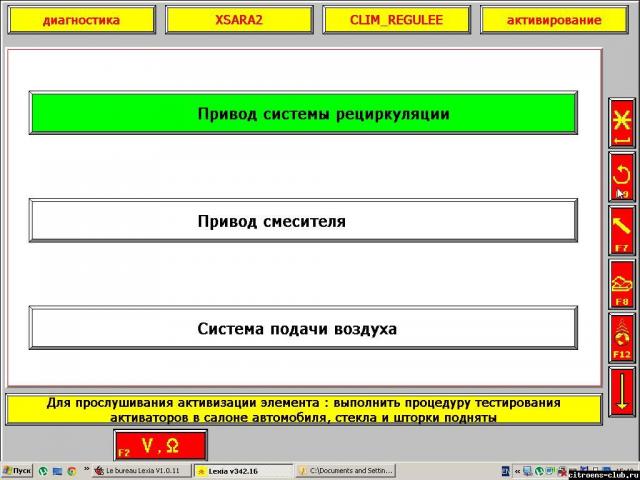Click the F7 diagonal arrow back icon
640x480 pixels.
pos(622,231)
